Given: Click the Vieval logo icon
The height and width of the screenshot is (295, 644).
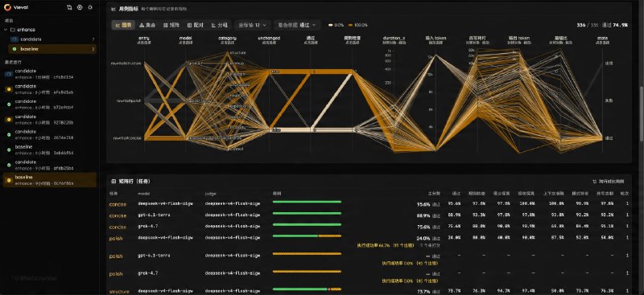Looking at the screenshot, I should coord(7,7).
